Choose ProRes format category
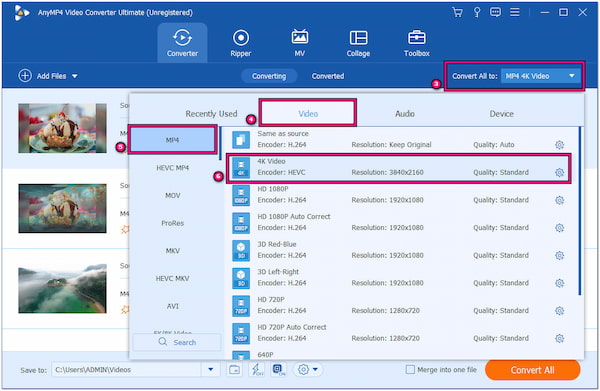 [173, 223]
